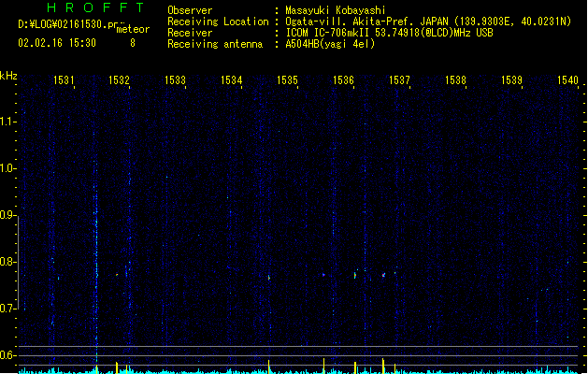Click the bright meteor echo just before 1537
This screenshot has height=374, width=588.
point(383,275)
